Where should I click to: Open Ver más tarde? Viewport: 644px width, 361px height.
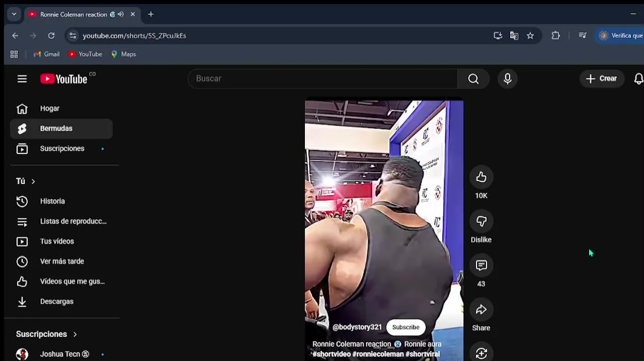[x=61, y=261]
